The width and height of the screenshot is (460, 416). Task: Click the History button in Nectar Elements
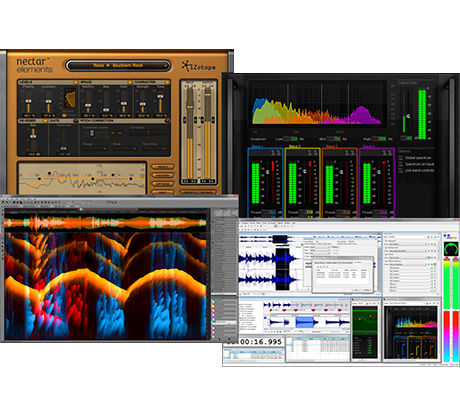163,175
